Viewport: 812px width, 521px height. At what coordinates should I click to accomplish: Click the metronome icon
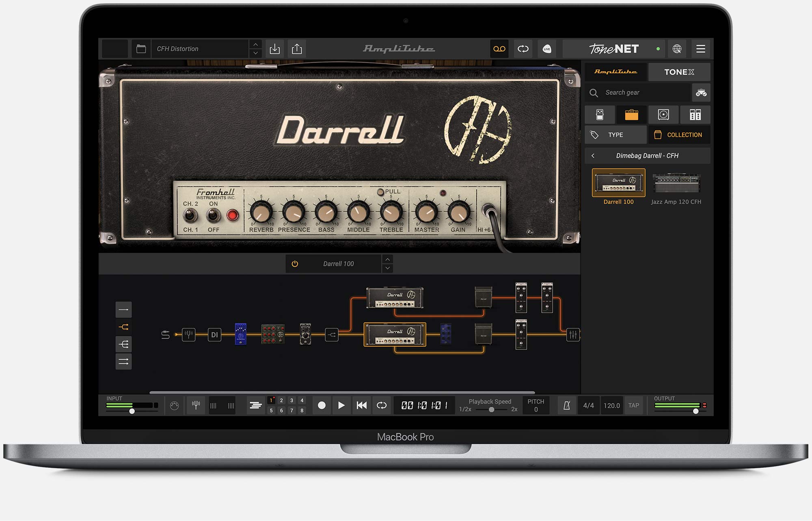pyautogui.click(x=567, y=405)
